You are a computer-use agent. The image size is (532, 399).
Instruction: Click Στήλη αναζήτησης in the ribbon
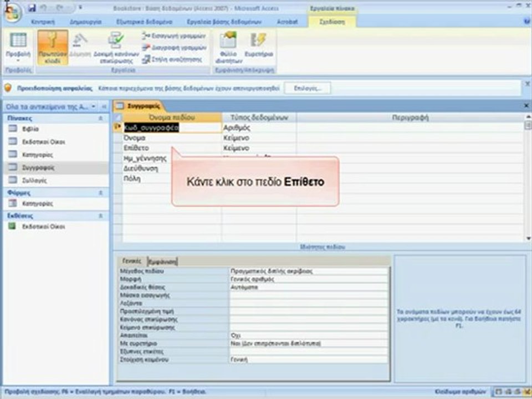click(172, 60)
